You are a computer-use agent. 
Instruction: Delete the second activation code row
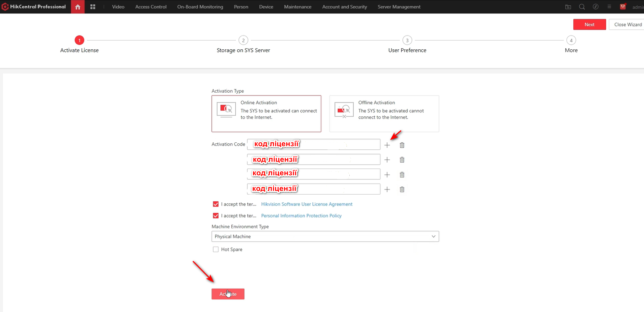point(402,160)
